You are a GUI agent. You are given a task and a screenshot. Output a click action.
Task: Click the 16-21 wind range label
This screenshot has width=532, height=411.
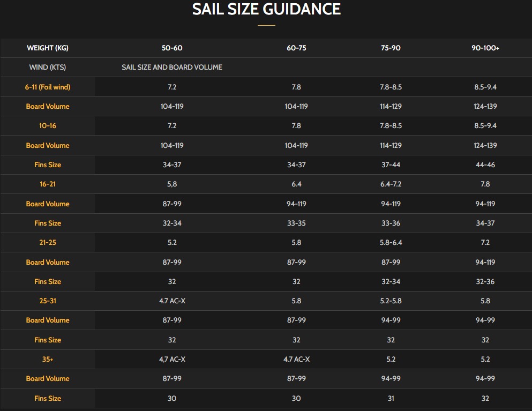point(48,184)
